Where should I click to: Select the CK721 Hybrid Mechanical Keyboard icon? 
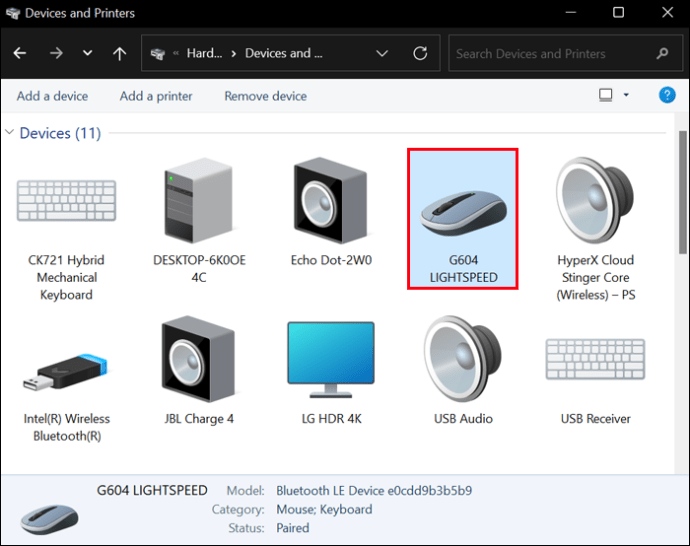pyautogui.click(x=66, y=201)
